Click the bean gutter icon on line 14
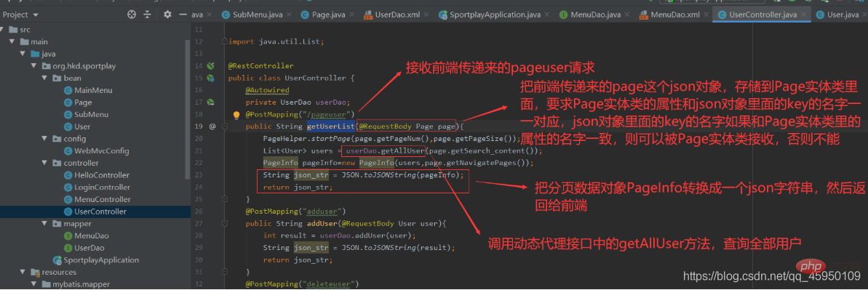The image size is (868, 290). [210, 66]
